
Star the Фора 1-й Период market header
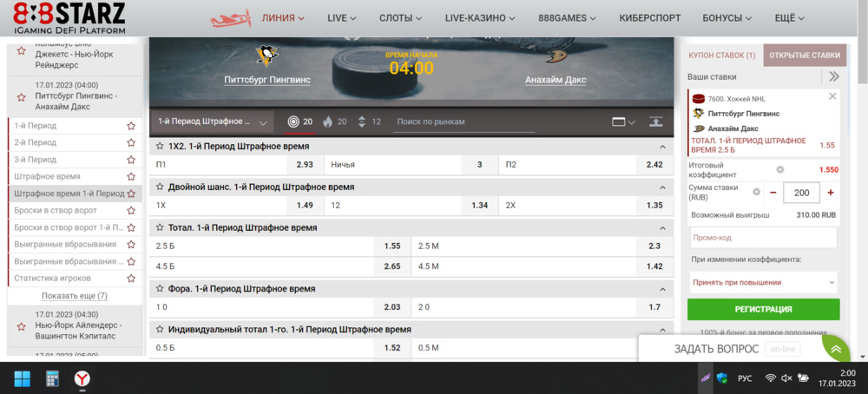click(160, 289)
